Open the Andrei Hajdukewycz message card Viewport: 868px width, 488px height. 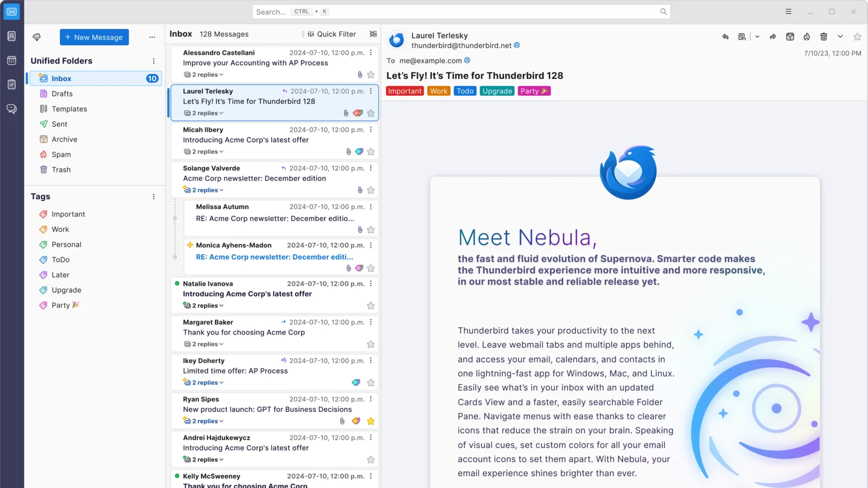point(275,448)
